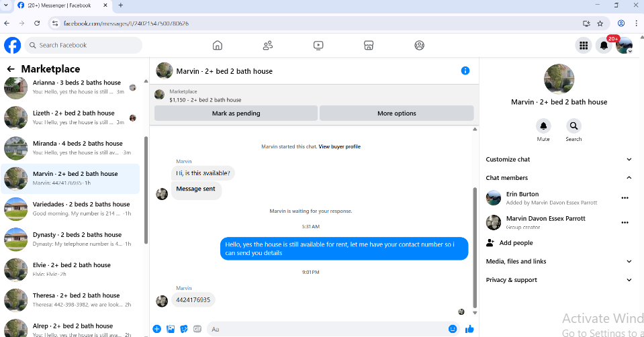Click the back arrow beside Marketplace heading
Image resolution: width=644 pixels, height=337 pixels.
coord(11,69)
